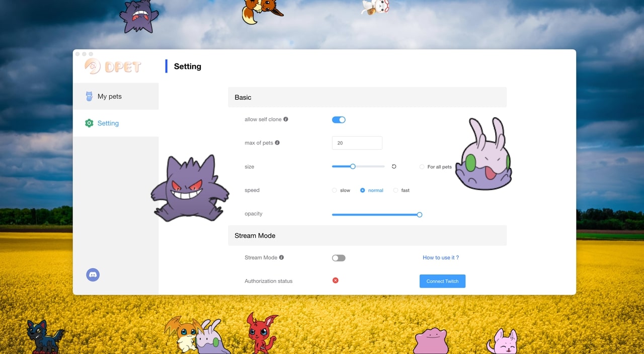Click the pink cat pet on the desktop
644x354 pixels.
pos(502,341)
